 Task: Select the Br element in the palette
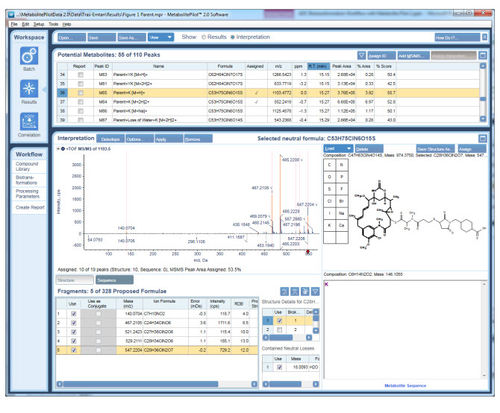(342, 201)
